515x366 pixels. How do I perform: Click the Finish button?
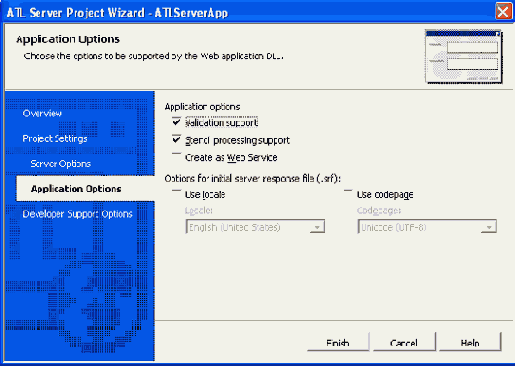(x=338, y=342)
